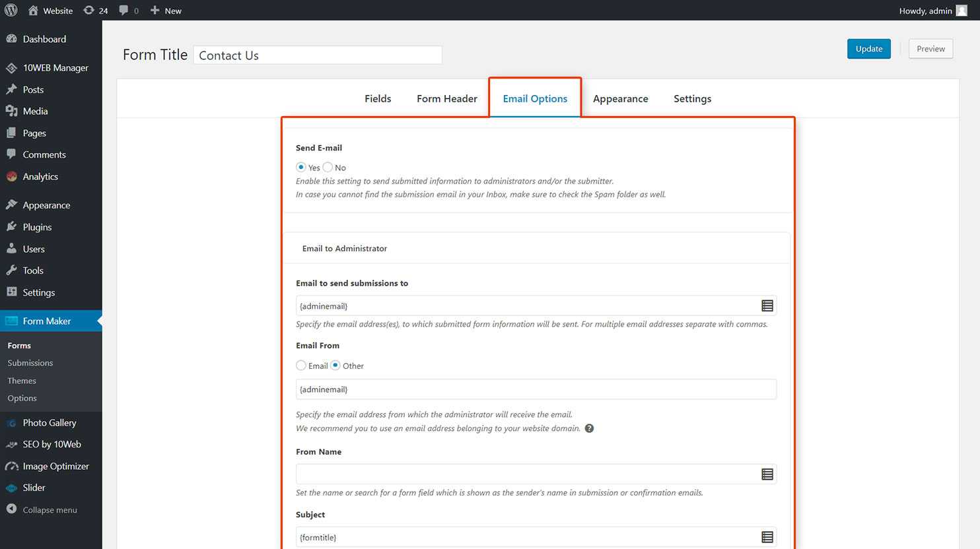Click the Slider sidebar icon
980x549 pixels.
[11, 488]
